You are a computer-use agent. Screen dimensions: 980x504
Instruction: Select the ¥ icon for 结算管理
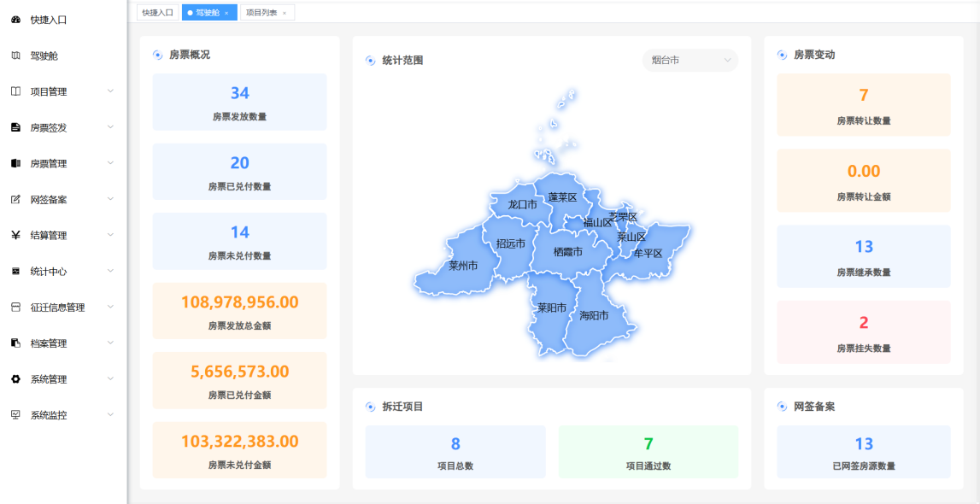[x=17, y=234]
